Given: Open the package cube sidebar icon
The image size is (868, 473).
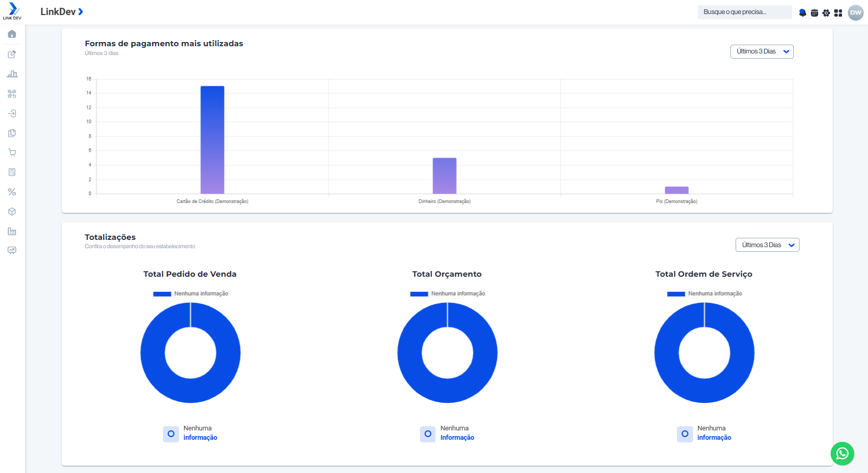Looking at the screenshot, I should click(11, 211).
